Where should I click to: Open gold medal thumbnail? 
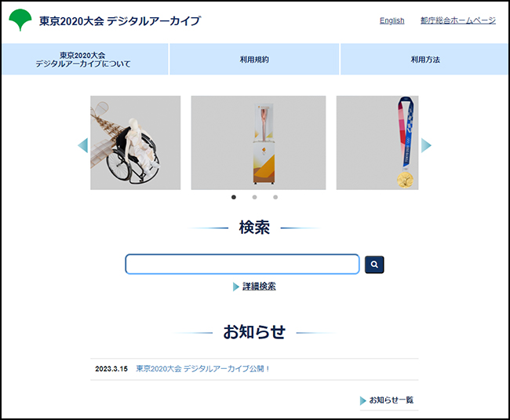(x=377, y=143)
